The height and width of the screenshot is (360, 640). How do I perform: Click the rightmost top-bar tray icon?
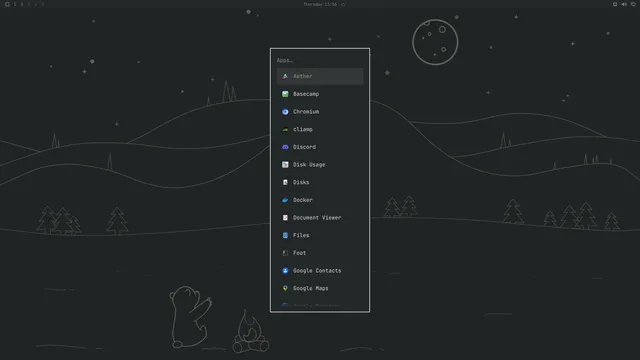point(633,4)
